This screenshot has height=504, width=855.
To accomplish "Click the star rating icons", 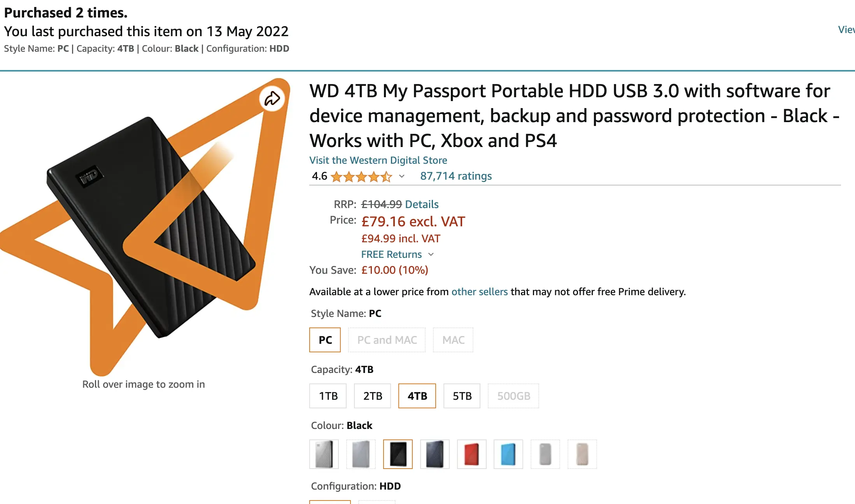I will 361,177.
